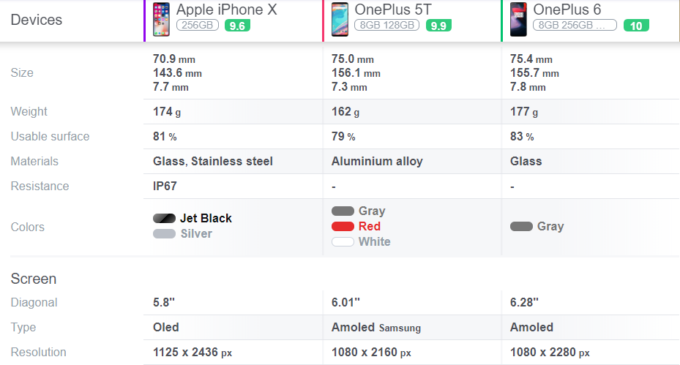Click the OnePlus 5T title

point(393,10)
